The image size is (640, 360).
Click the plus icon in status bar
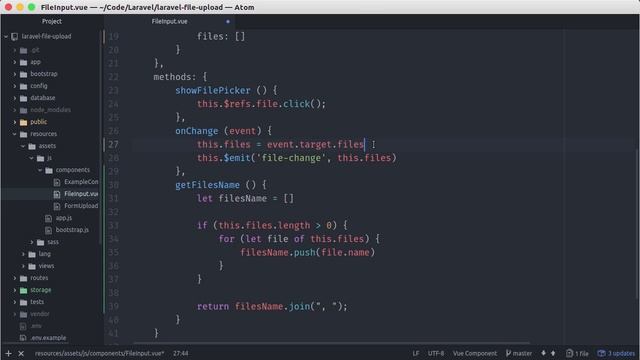click(8, 353)
